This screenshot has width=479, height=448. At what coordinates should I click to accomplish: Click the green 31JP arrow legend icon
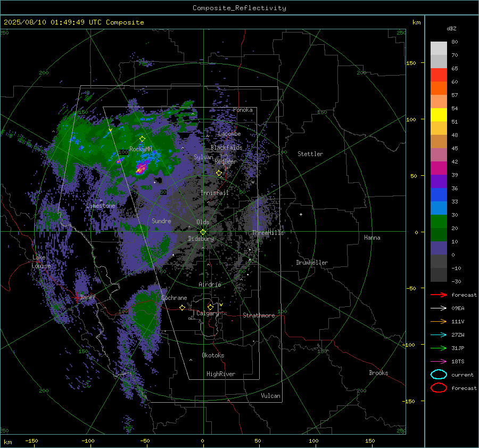click(x=439, y=348)
